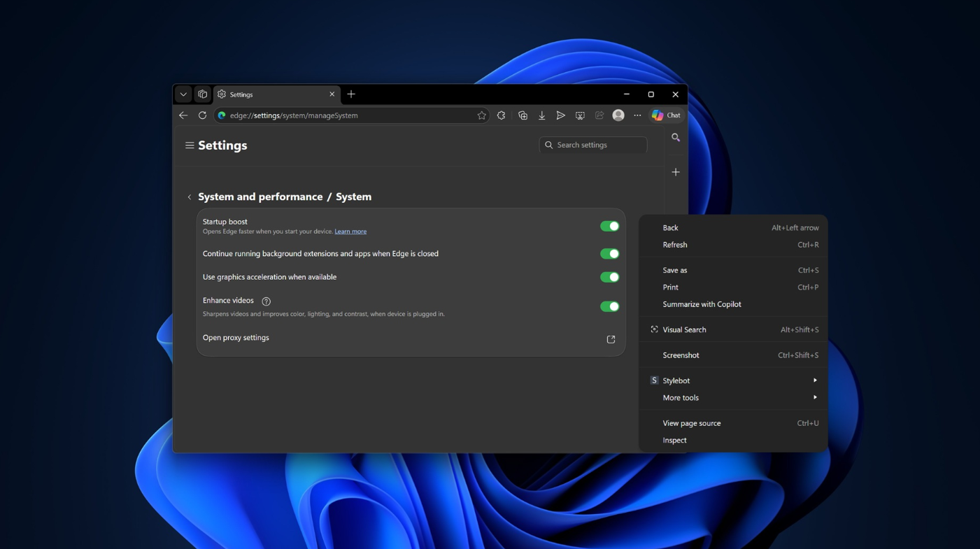This screenshot has width=980, height=549.
Task: Open a new tab with the plus button
Action: [x=351, y=94]
